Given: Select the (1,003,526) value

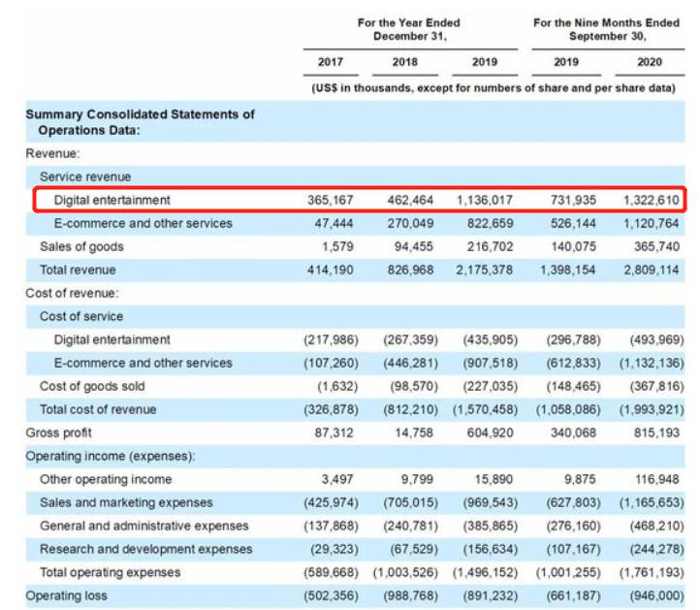Looking at the screenshot, I should (405, 572).
